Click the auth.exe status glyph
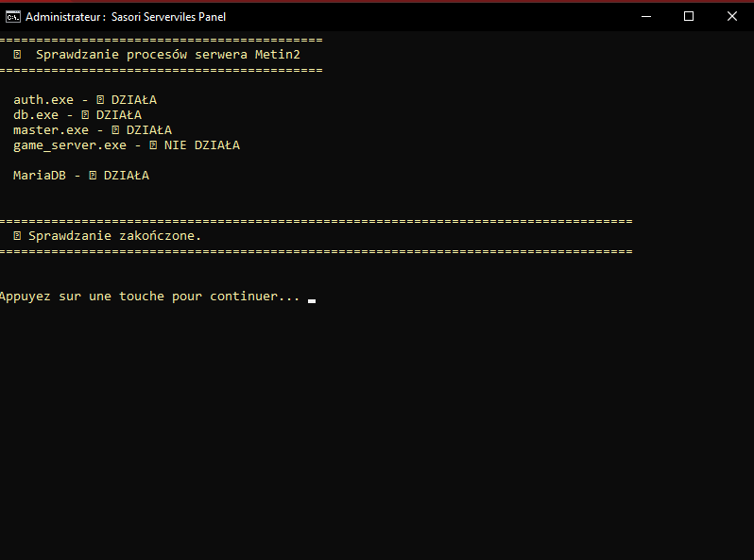754x560 pixels. tap(100, 100)
